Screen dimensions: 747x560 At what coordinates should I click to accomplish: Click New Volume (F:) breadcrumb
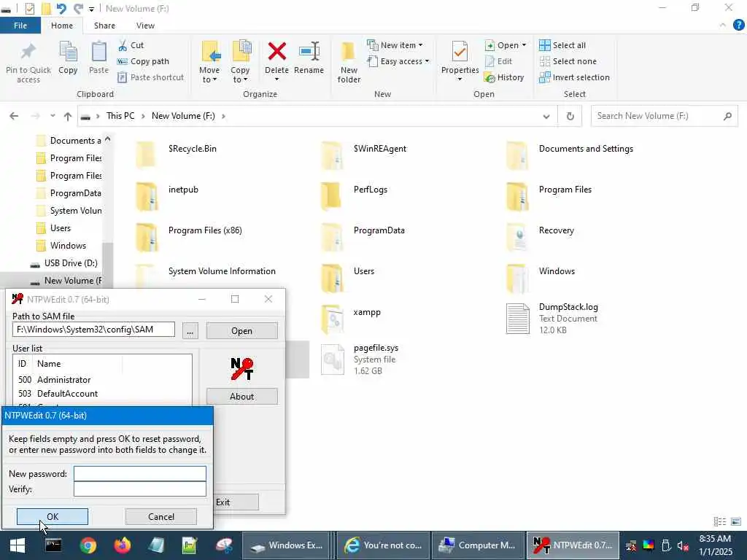coord(183,116)
